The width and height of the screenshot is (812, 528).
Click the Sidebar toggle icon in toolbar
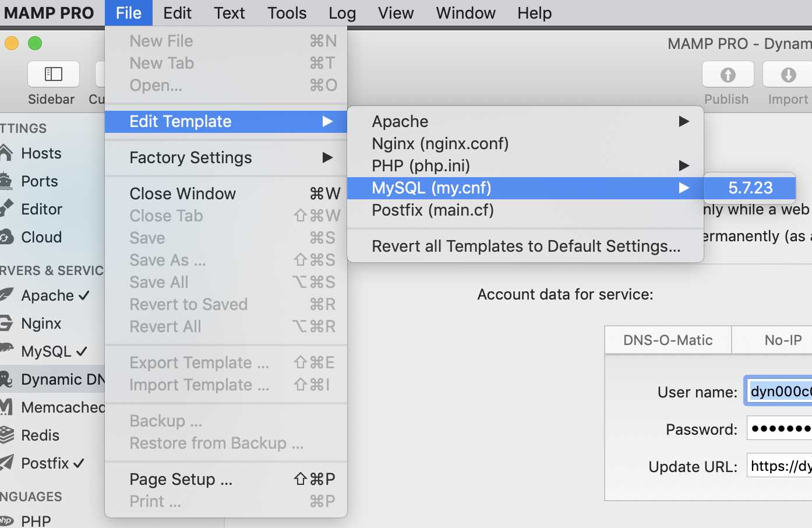[x=54, y=74]
